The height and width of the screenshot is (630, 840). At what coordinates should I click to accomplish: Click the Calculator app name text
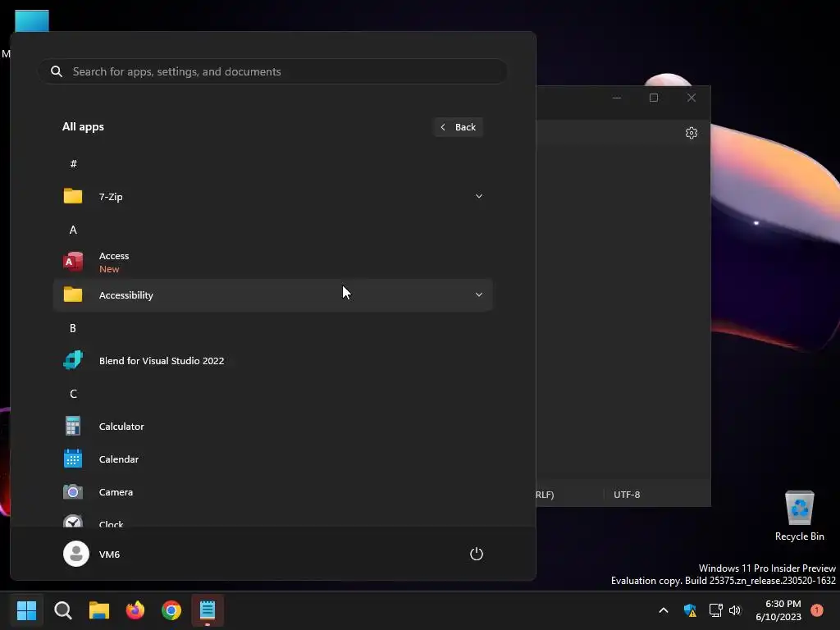coord(121,427)
